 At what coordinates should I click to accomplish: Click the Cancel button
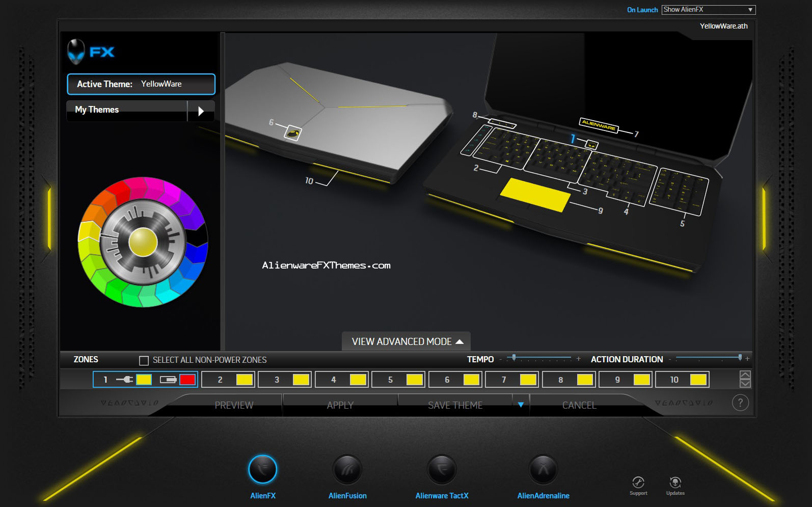point(579,405)
